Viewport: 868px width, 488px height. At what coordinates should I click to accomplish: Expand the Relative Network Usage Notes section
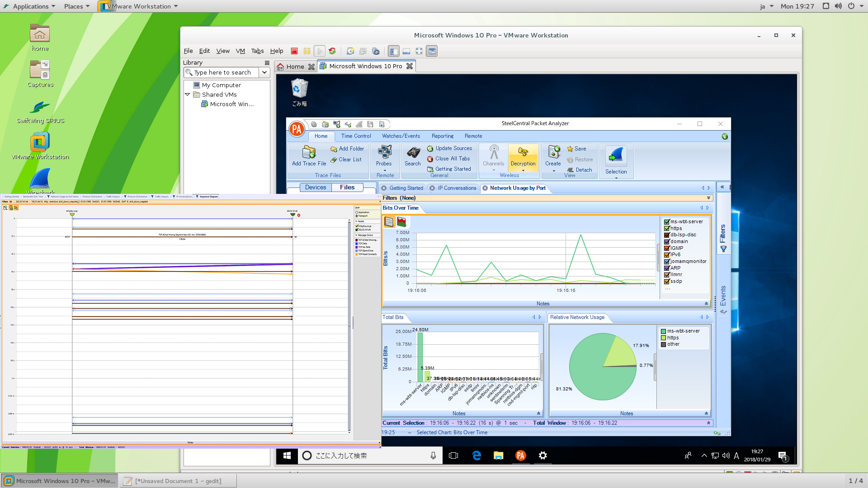pyautogui.click(x=706, y=413)
